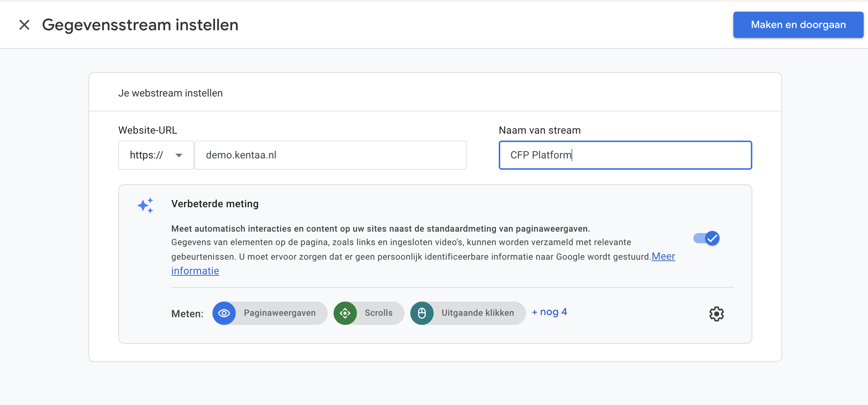Click the Je webstream instellen heading
868x405 pixels.
(x=170, y=93)
